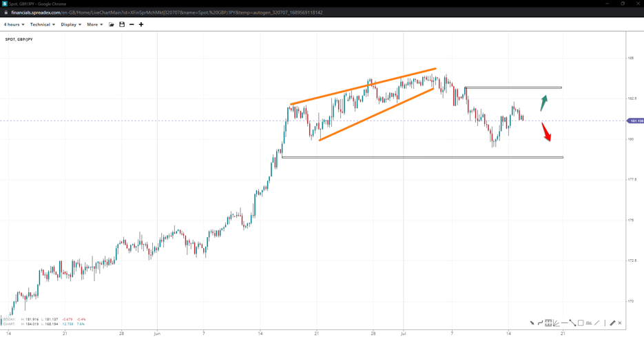Click the open folder icon to load a chart
This screenshot has height=337, width=644.
112,25
